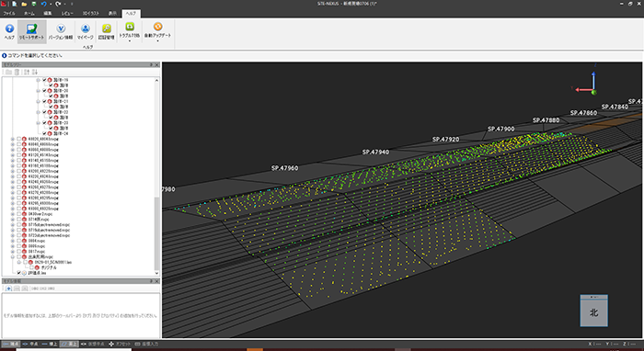This screenshot has height=351, width=644.
Task: Click the model tree vertical scrollbar thumb
Action: point(156,232)
